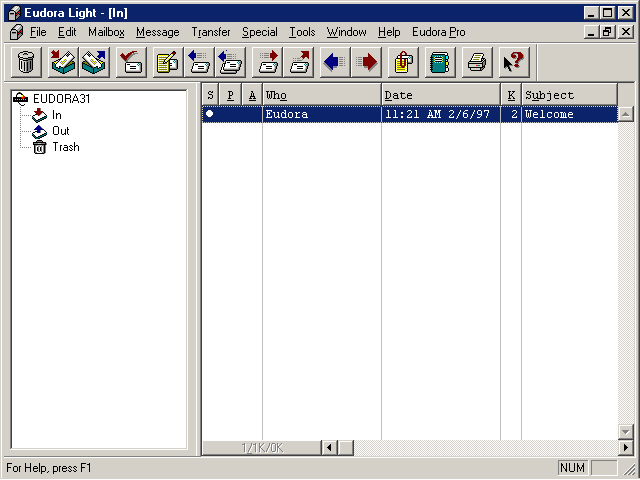Click the NUM indicator in status bar
The height and width of the screenshot is (480, 640).
click(572, 468)
